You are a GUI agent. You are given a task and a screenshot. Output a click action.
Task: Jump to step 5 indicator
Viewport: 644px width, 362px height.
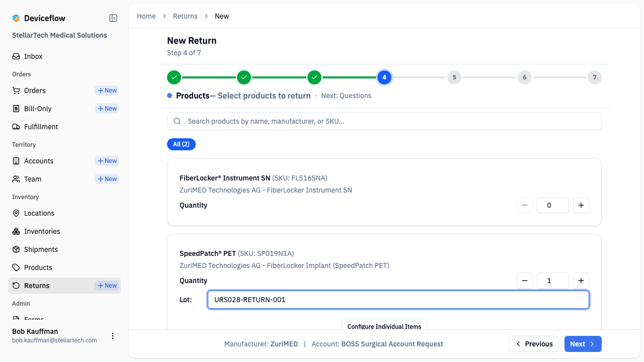pyautogui.click(x=454, y=77)
